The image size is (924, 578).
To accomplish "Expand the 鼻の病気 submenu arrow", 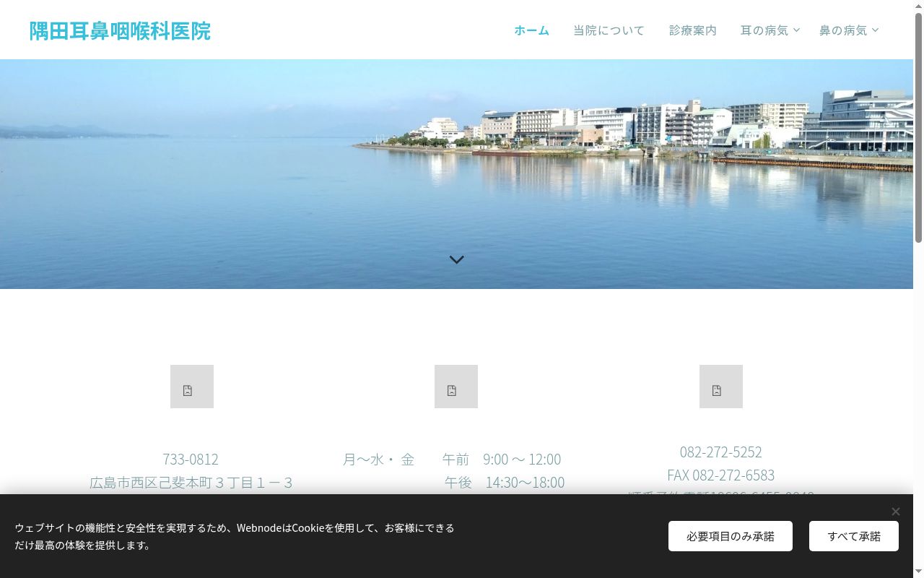I will [875, 30].
